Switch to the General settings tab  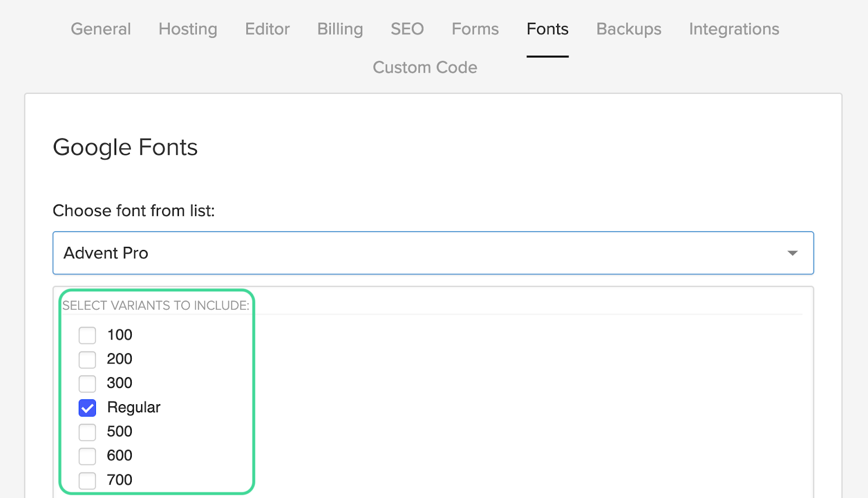click(x=100, y=29)
